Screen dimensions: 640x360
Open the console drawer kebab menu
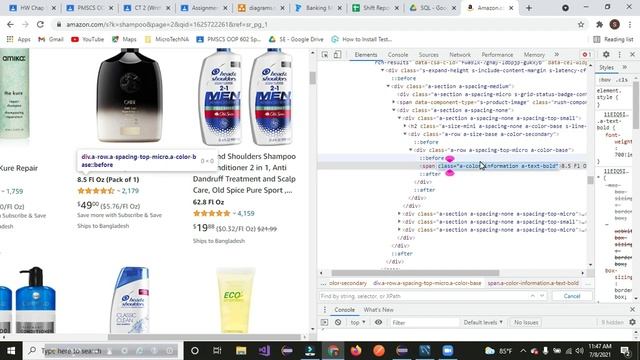point(325,310)
